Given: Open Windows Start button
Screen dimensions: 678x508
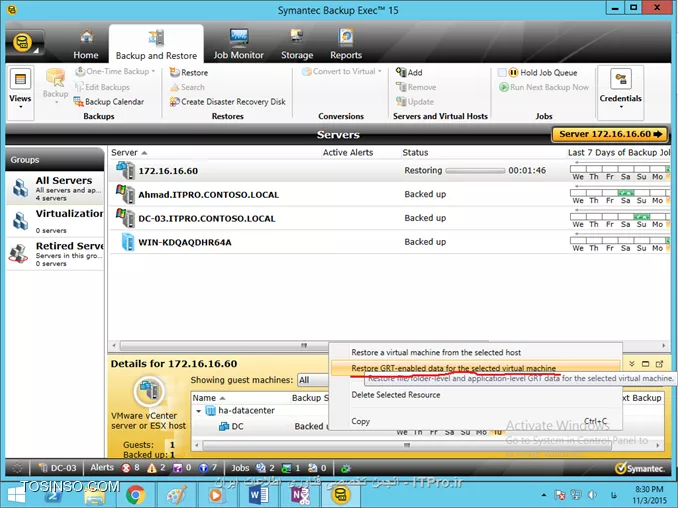Looking at the screenshot, I should (x=16, y=495).
